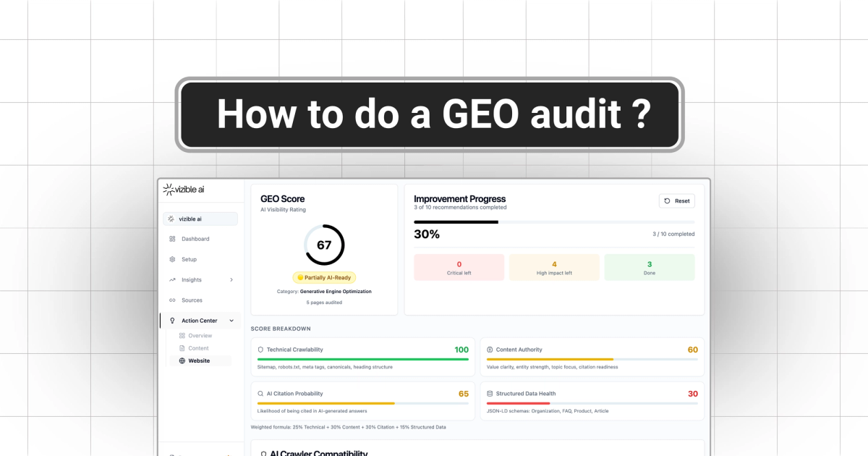The height and width of the screenshot is (456, 868).
Task: Open the Setup page
Action: point(189,259)
